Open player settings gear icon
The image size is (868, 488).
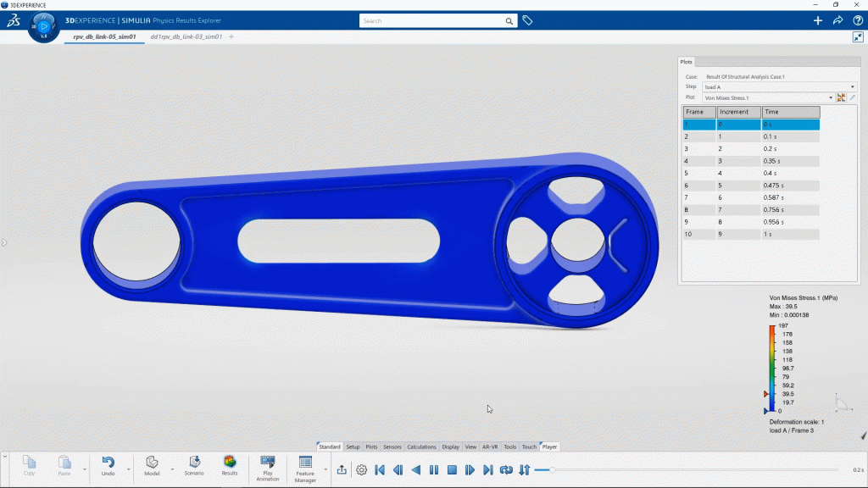[x=362, y=469]
